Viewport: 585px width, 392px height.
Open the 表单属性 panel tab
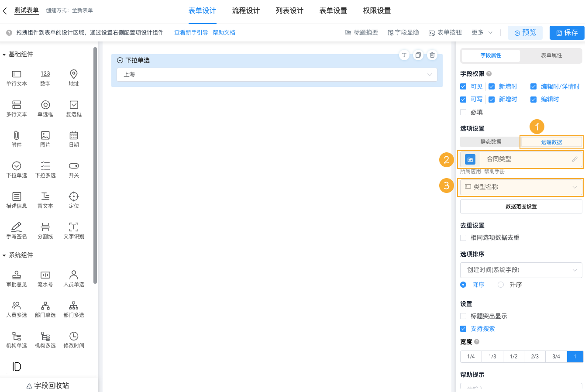pyautogui.click(x=551, y=56)
